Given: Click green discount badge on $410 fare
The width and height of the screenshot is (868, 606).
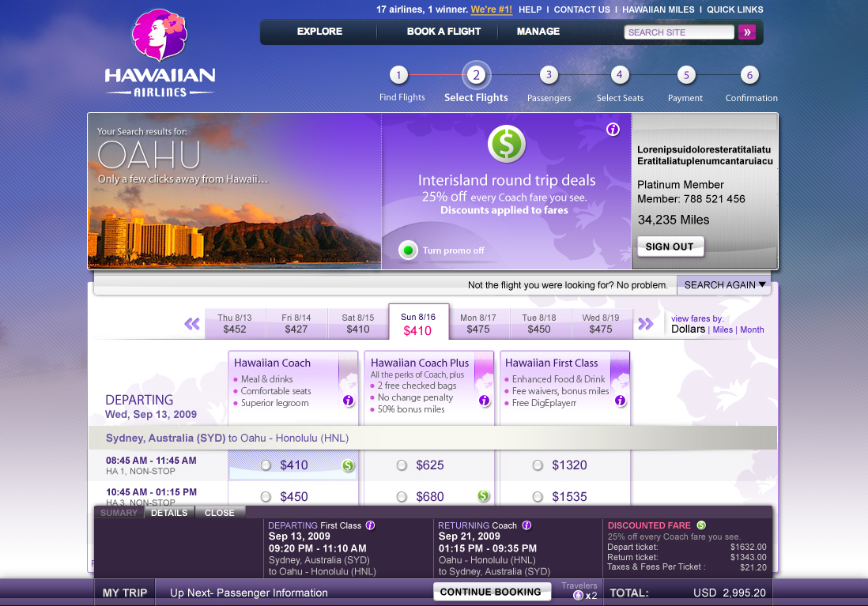Looking at the screenshot, I should [x=348, y=465].
